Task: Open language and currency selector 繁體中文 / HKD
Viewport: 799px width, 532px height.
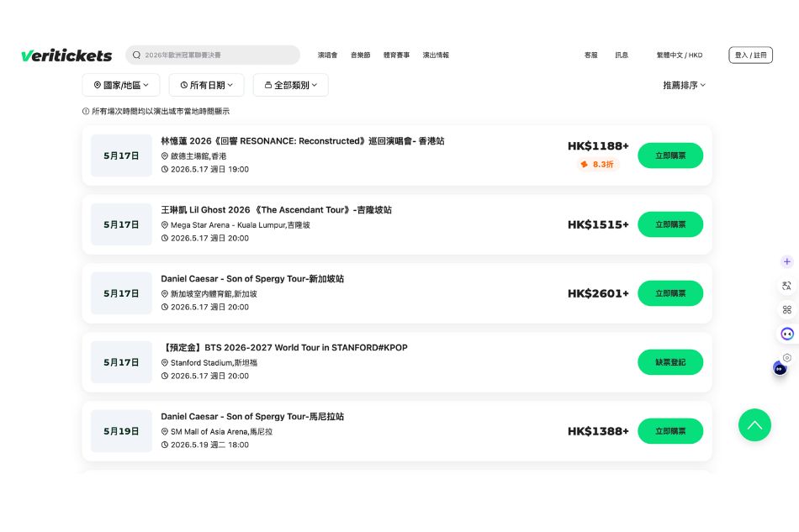Action: 680,55
